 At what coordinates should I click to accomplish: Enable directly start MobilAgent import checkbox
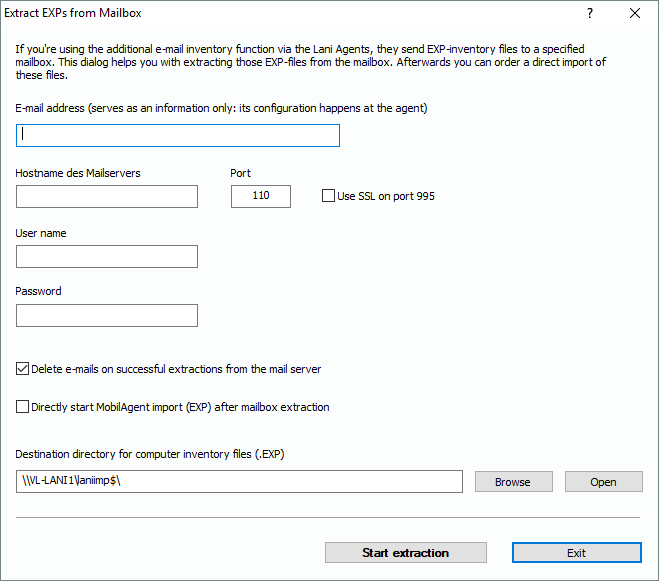23,407
